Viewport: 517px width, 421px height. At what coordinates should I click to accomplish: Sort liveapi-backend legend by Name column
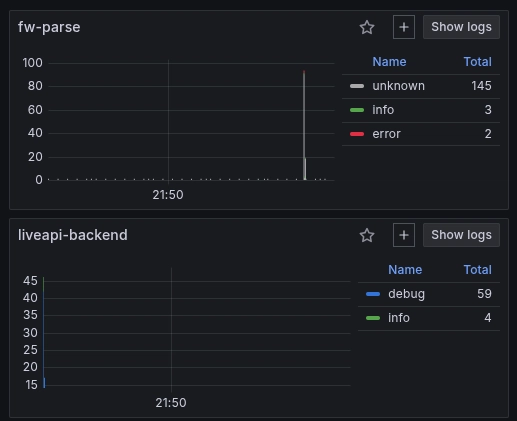click(405, 270)
